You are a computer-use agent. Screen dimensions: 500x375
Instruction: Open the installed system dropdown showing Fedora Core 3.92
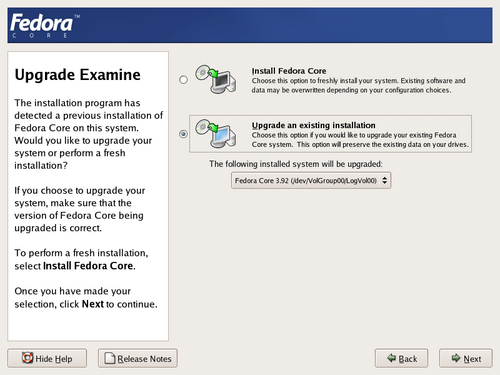pos(311,181)
